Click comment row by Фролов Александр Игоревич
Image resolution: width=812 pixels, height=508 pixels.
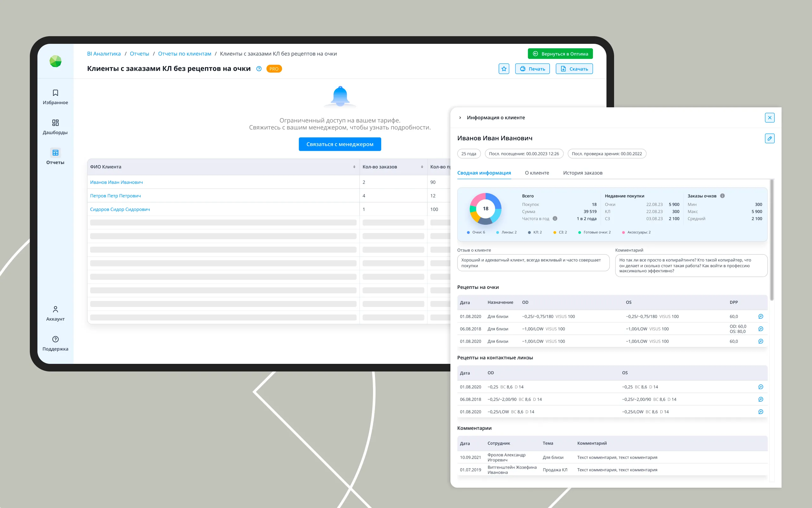[612, 457]
